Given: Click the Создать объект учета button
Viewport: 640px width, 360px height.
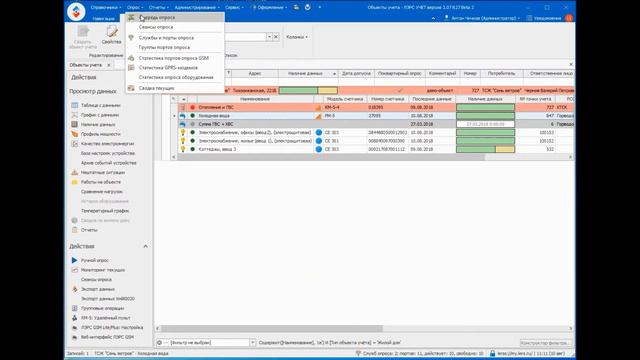Looking at the screenshot, I should point(83,37).
